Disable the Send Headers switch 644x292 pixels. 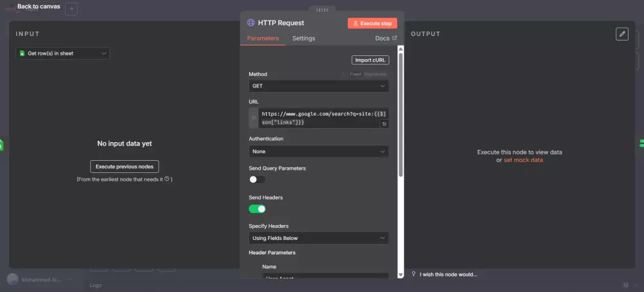(x=257, y=209)
